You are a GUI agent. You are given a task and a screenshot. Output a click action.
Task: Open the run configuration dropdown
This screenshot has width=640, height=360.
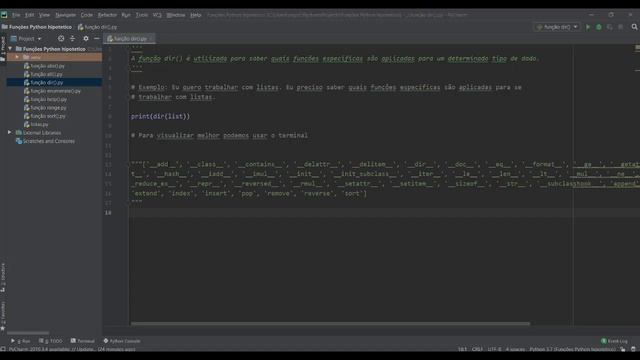(557, 27)
